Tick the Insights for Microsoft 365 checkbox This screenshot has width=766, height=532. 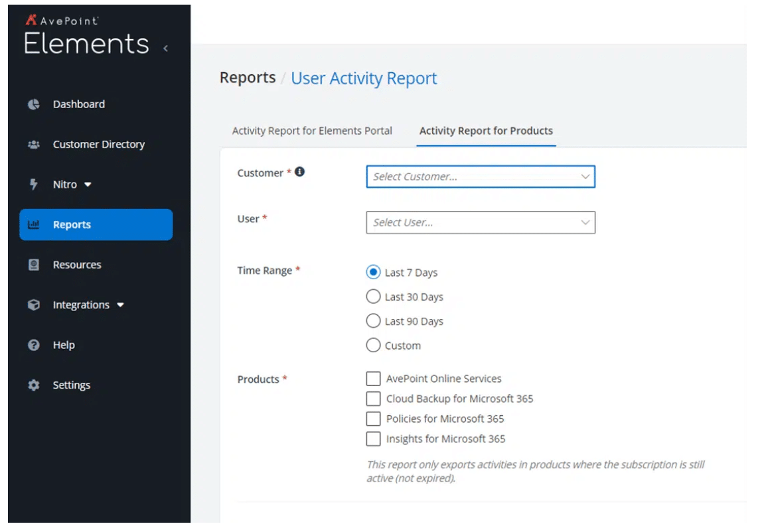coord(373,438)
